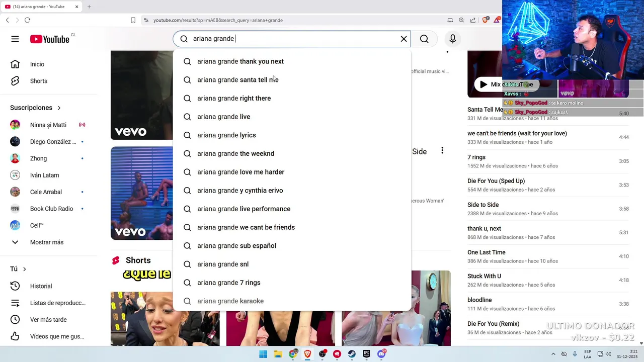644x362 pixels.
Task: Open Chrome from the taskbar
Action: tap(293, 354)
